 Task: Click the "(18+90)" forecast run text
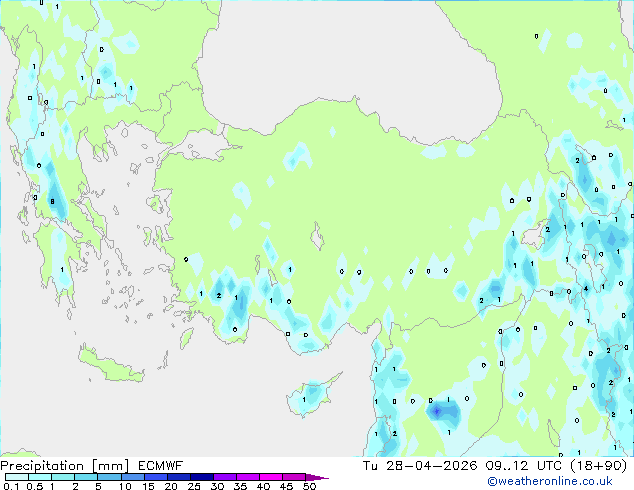(x=599, y=466)
